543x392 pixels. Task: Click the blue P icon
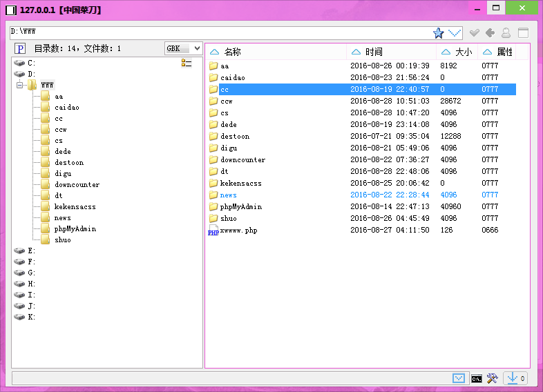20,49
